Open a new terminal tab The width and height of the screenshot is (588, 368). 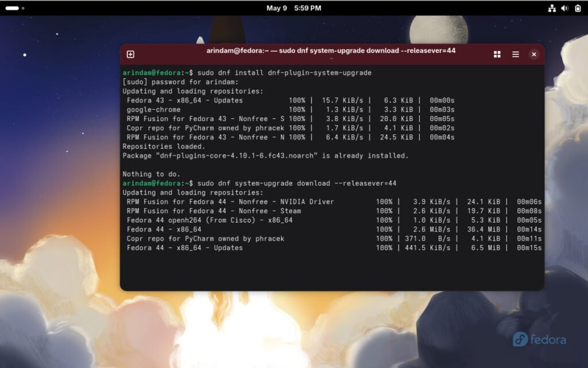(x=130, y=55)
